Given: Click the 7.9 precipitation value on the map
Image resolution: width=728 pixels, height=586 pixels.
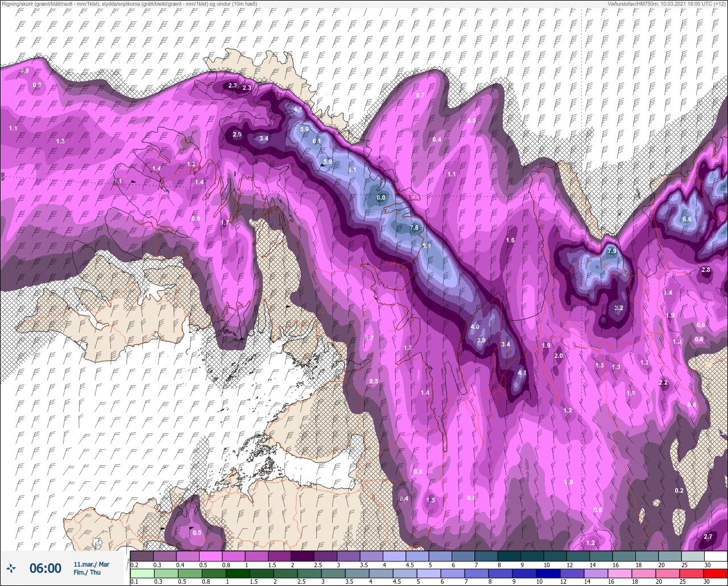Looking at the screenshot, I should click(x=612, y=251).
